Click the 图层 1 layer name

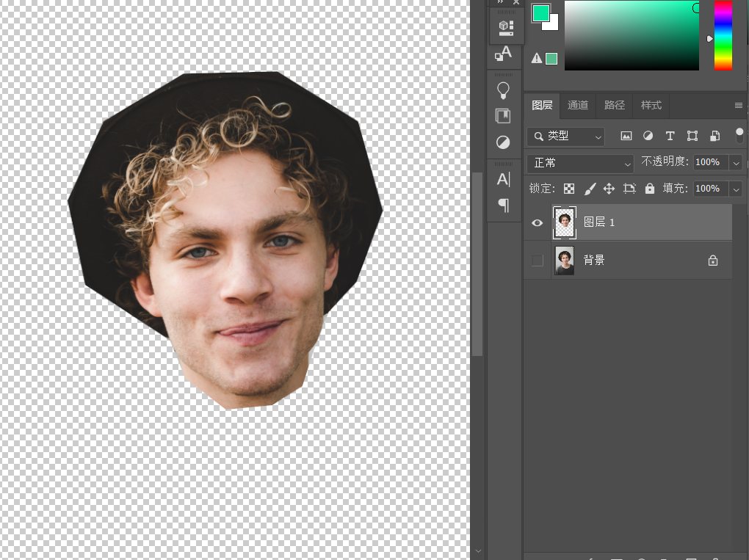point(599,222)
